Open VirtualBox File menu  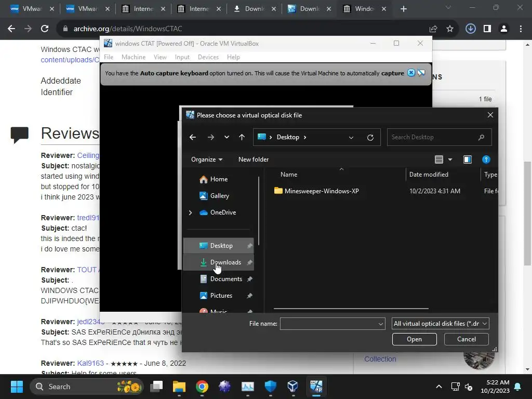click(x=109, y=57)
